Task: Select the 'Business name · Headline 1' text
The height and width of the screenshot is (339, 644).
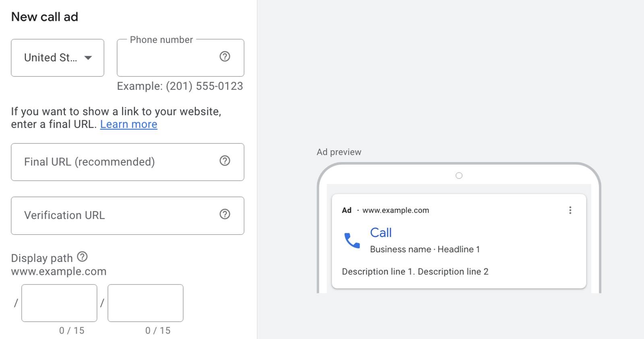Action: 425,249
